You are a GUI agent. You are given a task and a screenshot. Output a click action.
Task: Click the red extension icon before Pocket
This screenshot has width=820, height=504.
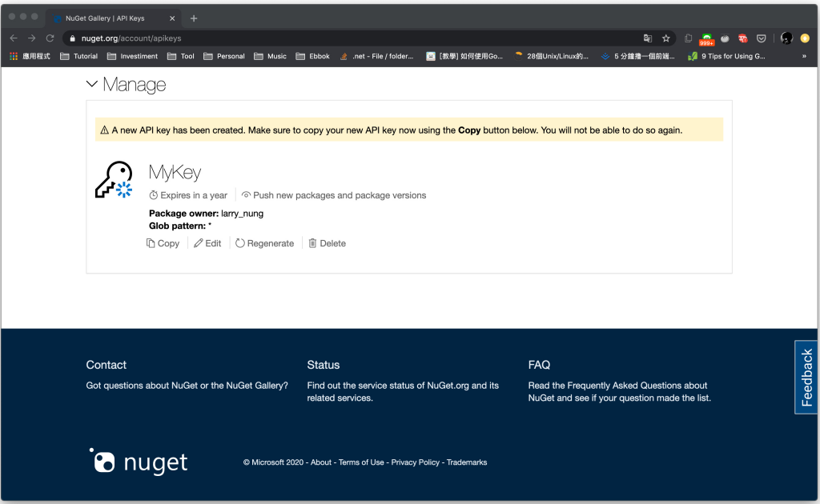point(742,38)
